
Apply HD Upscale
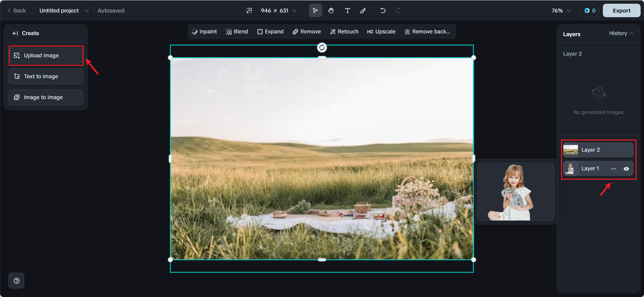tap(381, 32)
